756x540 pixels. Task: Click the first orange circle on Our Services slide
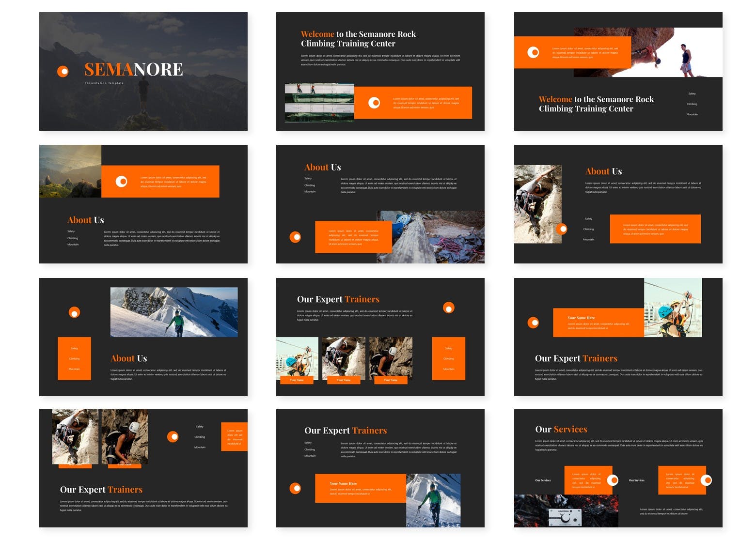[613, 480]
